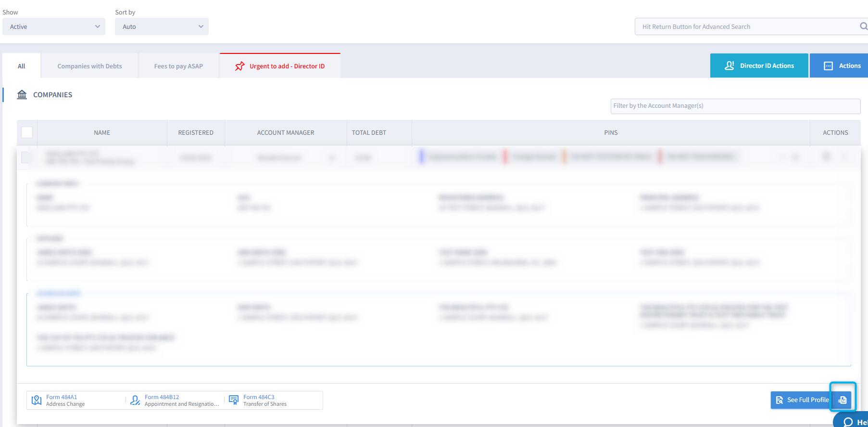
Task: Select the All tab
Action: [x=22, y=66]
